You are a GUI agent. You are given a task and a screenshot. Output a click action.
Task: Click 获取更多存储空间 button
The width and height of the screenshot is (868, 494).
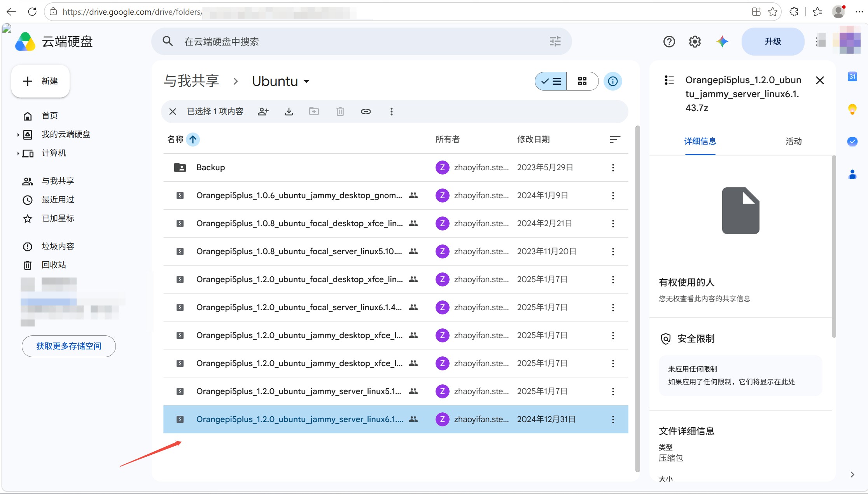pyautogui.click(x=69, y=346)
